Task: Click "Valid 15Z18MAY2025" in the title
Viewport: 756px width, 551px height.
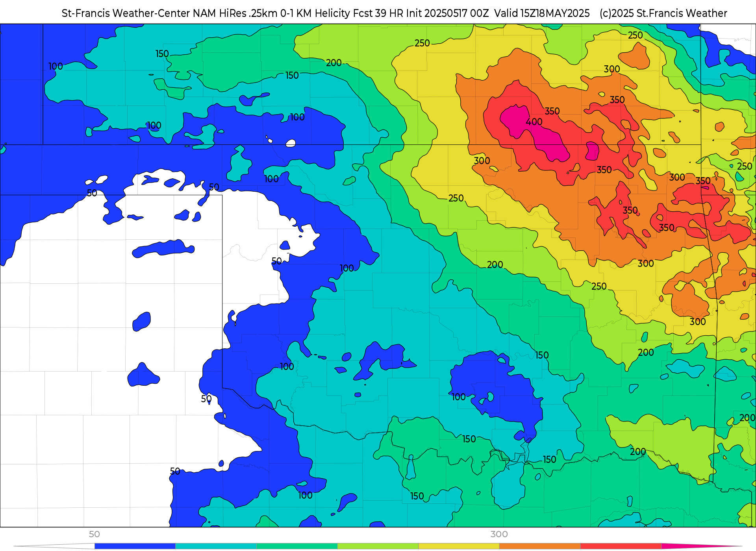Action: (542, 13)
